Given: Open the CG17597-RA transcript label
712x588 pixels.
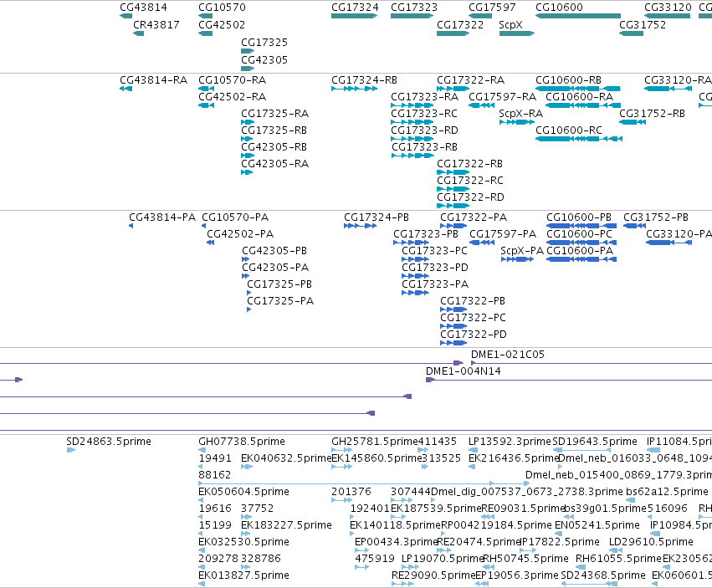Looking at the screenshot, I should click(x=502, y=97).
